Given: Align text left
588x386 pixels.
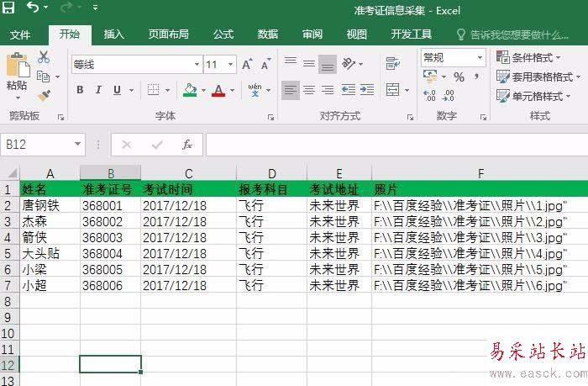Looking at the screenshot, I should pyautogui.click(x=291, y=90).
